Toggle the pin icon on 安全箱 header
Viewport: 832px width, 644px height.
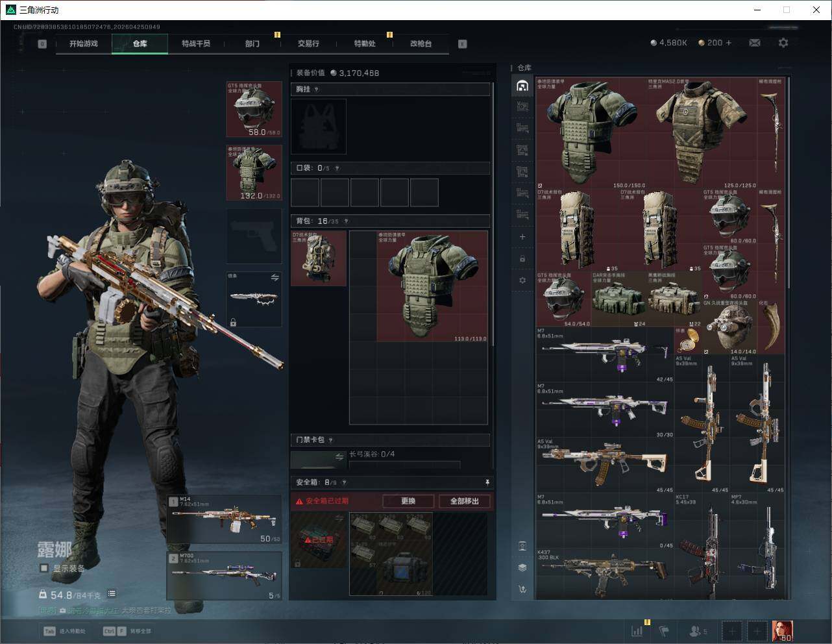[487, 482]
